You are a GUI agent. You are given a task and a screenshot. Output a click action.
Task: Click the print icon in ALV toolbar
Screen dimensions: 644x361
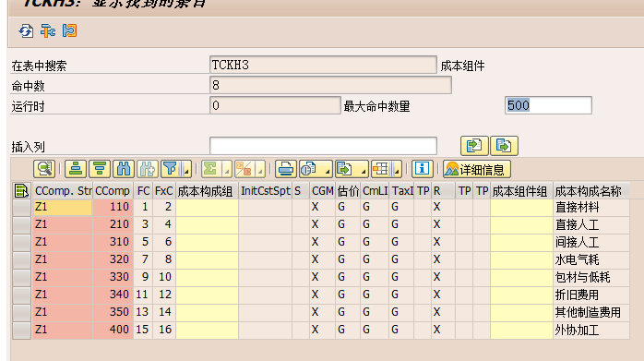[285, 169]
